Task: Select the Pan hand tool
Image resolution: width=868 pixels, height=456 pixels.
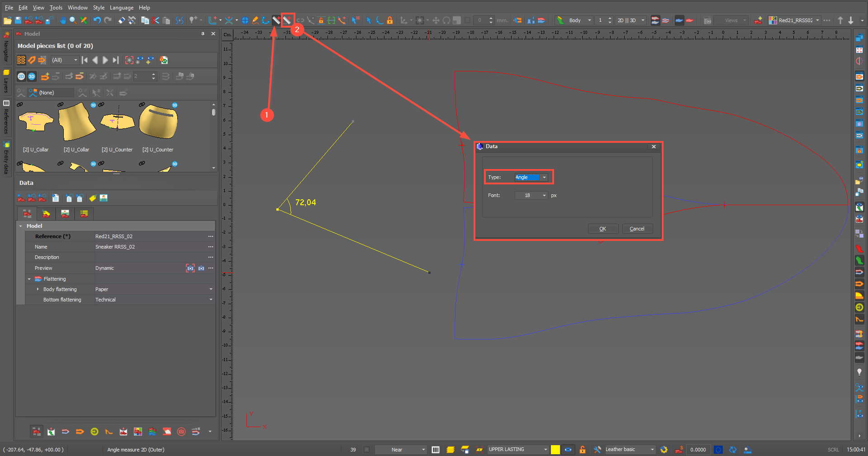Action: coord(62,20)
